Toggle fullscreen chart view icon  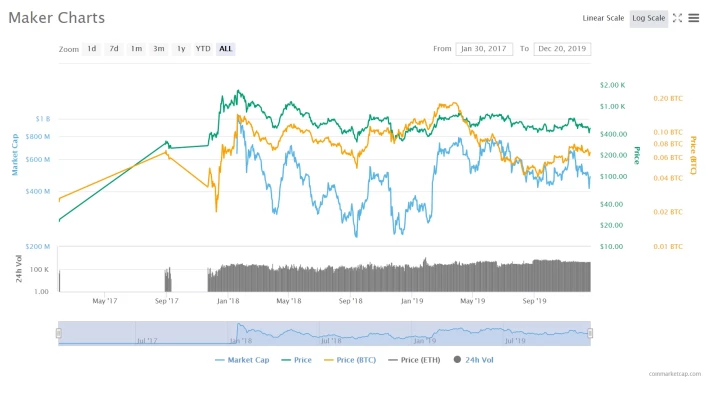677,18
